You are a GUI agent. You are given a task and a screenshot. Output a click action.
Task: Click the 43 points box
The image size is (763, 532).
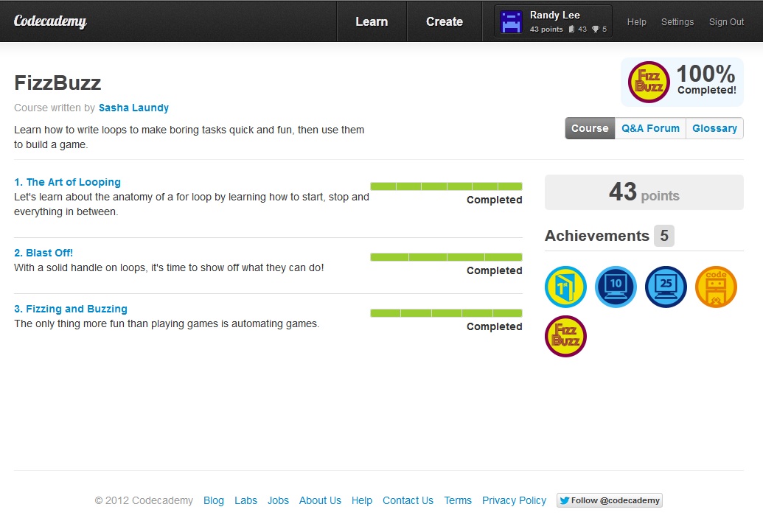(644, 192)
